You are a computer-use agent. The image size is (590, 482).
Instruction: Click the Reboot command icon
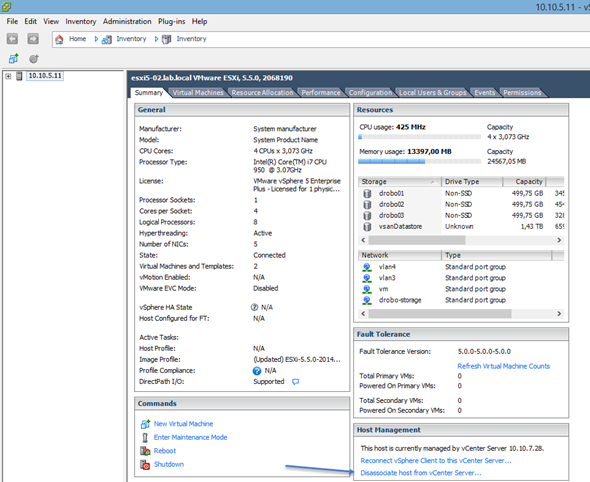pyautogui.click(x=145, y=451)
